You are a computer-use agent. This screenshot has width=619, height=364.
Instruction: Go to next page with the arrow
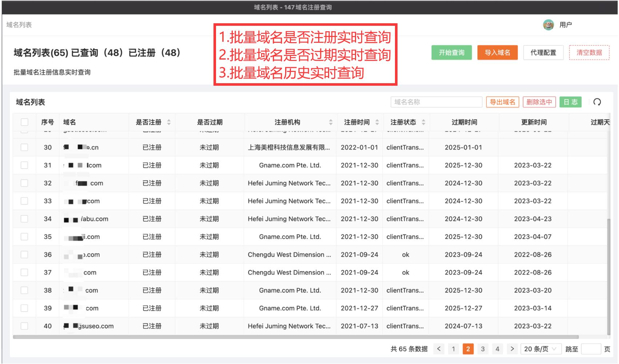[512, 349]
